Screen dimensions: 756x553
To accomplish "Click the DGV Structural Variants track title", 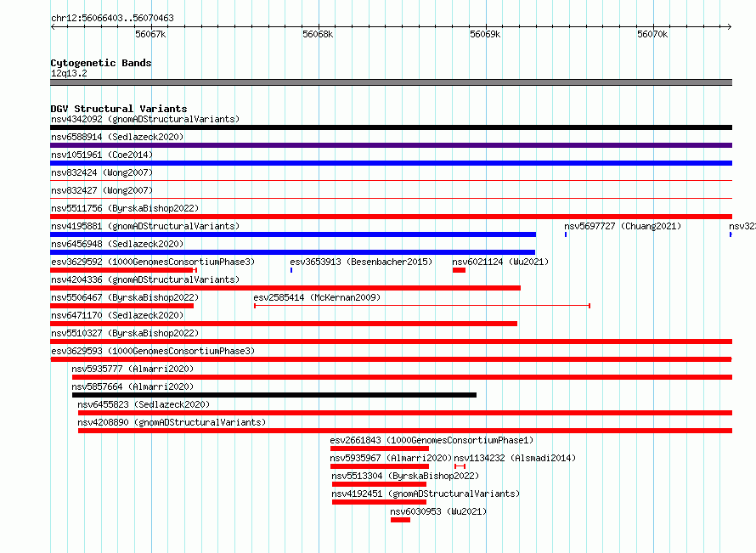I will [119, 109].
